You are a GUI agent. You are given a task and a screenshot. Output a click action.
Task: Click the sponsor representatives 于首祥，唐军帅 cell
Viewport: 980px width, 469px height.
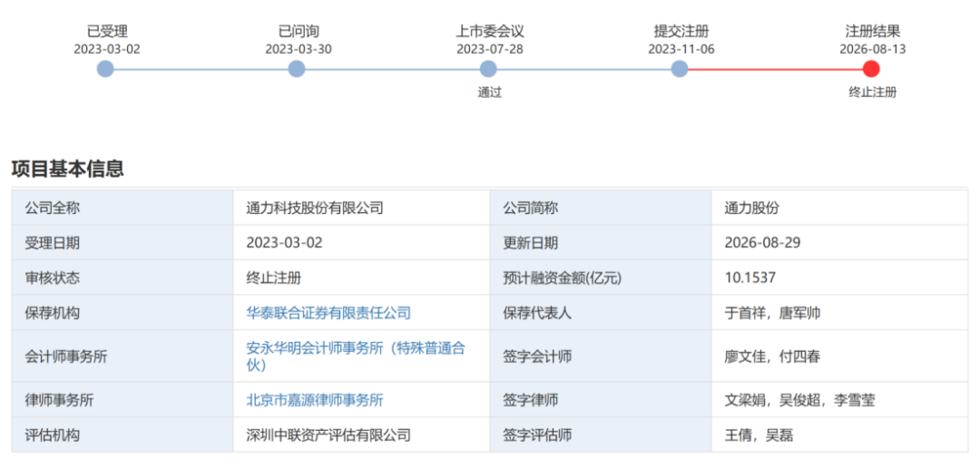[840, 313]
